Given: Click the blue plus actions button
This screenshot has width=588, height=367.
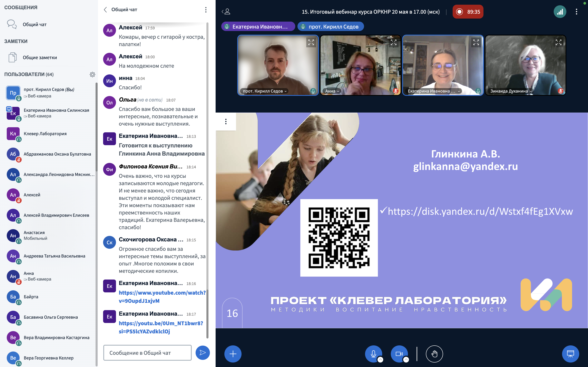Looking at the screenshot, I should click(x=233, y=354).
